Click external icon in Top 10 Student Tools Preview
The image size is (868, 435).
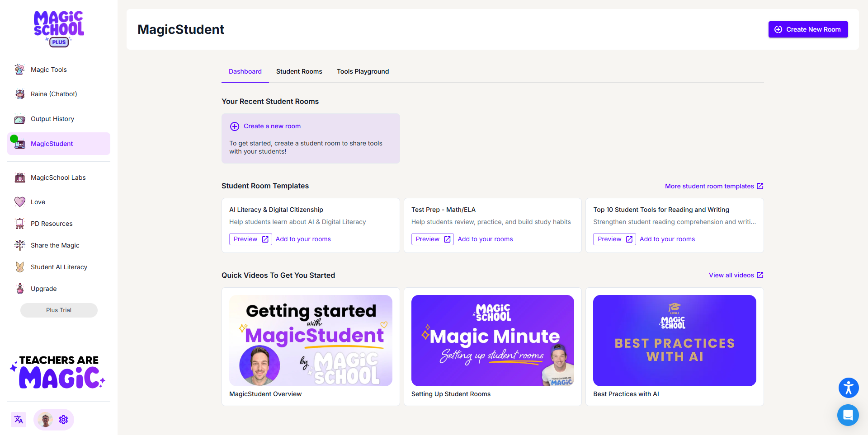tap(629, 239)
